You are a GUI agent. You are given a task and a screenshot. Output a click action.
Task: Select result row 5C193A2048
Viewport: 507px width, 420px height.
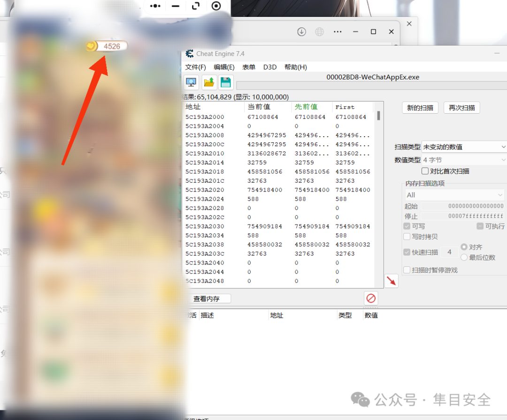pos(278,281)
